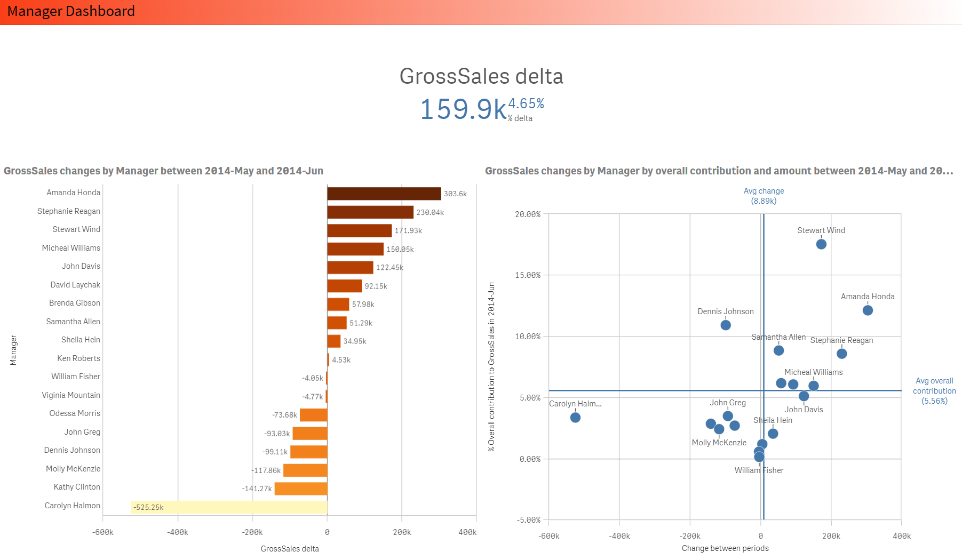Click the Samantha Allen data point in the scatter

coord(777,350)
